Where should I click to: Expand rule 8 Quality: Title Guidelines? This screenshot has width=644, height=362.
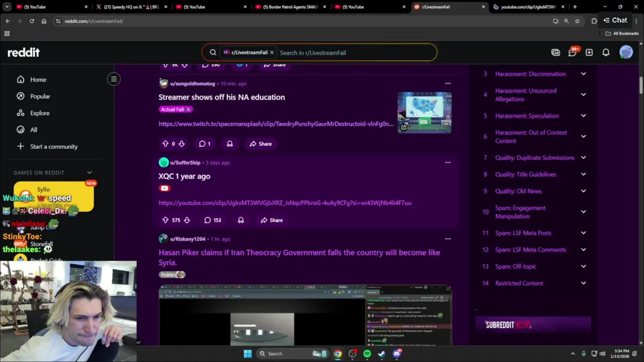pyautogui.click(x=583, y=174)
